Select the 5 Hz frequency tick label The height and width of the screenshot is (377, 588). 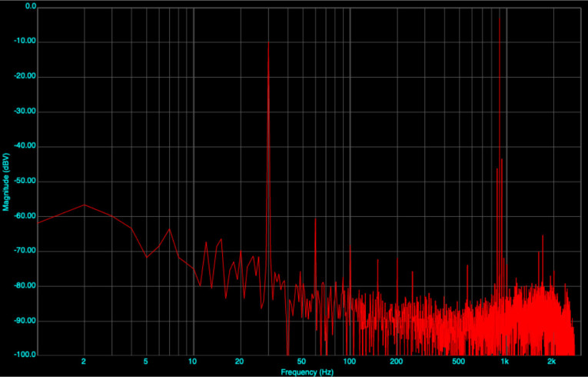coord(146,362)
